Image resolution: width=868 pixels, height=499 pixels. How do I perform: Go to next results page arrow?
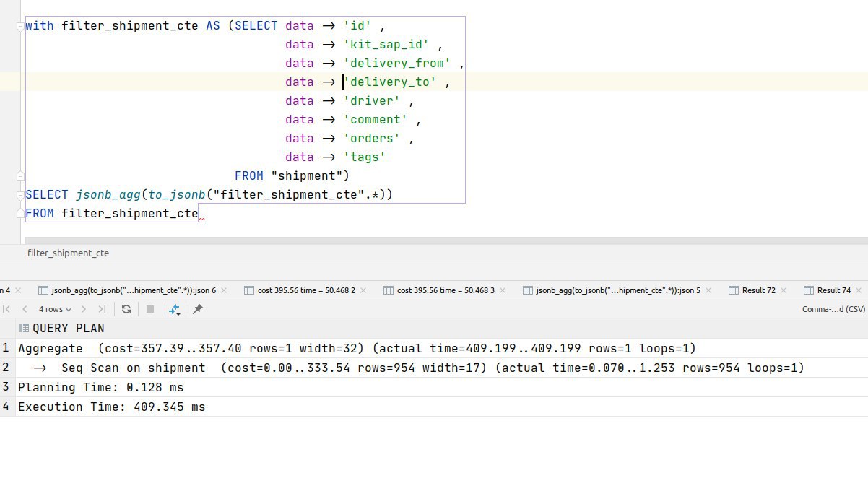84,309
